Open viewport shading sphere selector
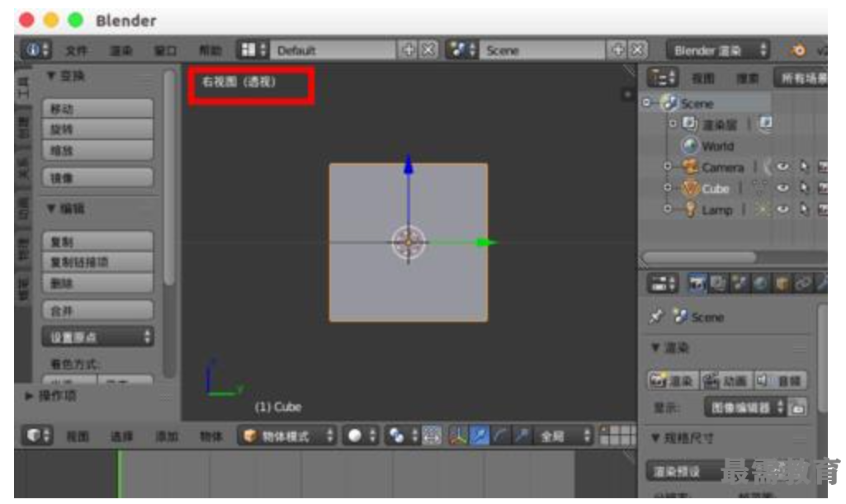846x504 pixels. pos(361,436)
